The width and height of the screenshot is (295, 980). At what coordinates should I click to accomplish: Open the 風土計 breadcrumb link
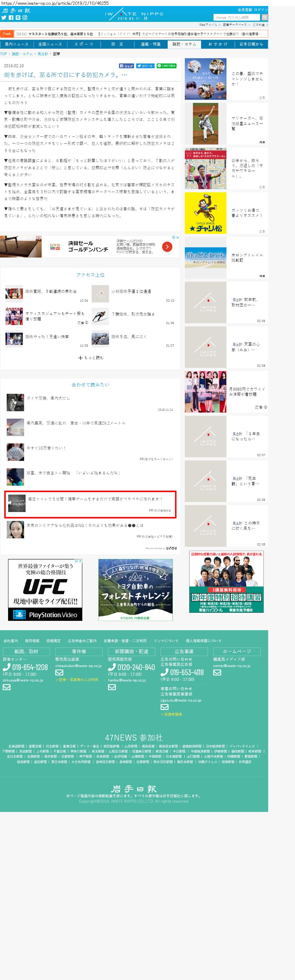(43, 54)
